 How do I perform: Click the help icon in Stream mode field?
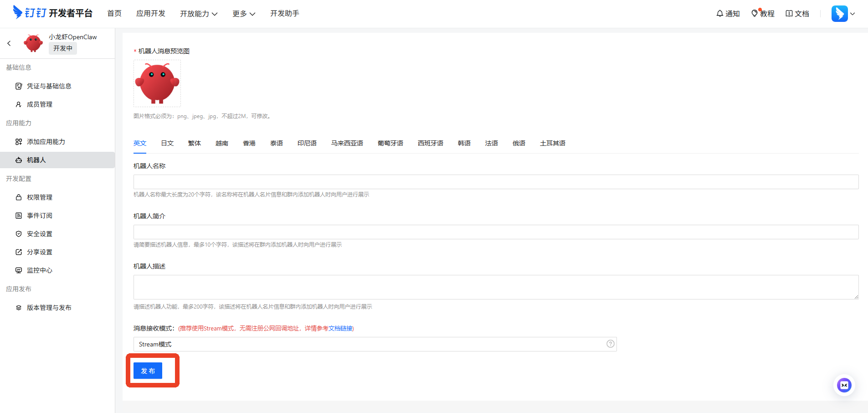(610, 344)
